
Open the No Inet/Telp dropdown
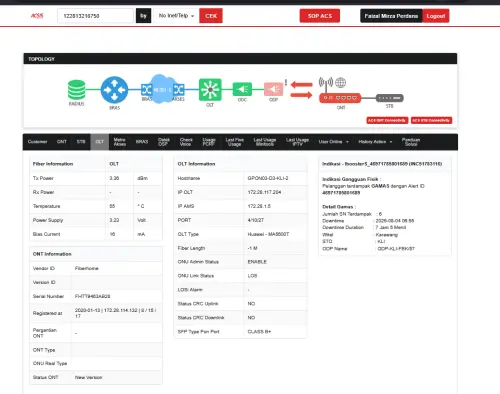(x=176, y=16)
